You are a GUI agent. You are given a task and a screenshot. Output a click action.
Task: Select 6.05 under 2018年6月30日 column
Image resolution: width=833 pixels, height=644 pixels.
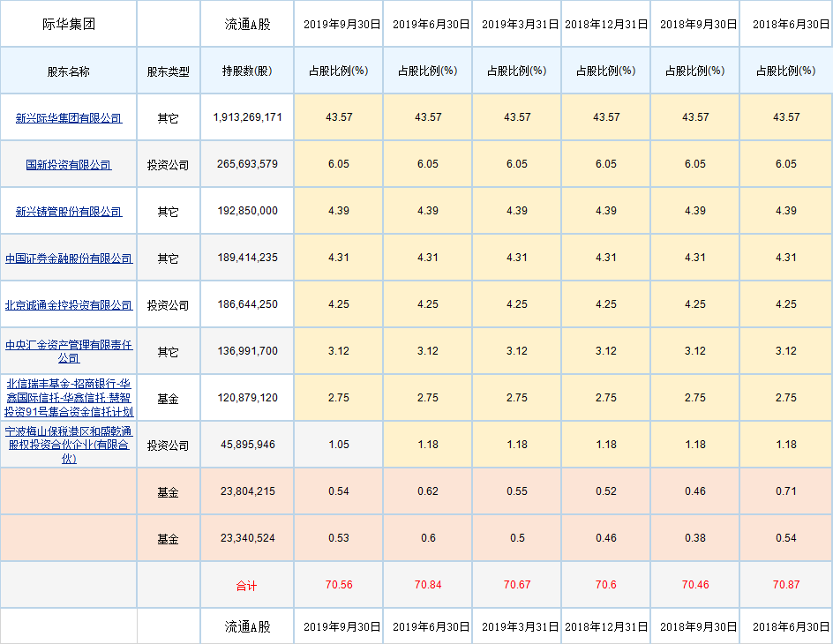786,163
